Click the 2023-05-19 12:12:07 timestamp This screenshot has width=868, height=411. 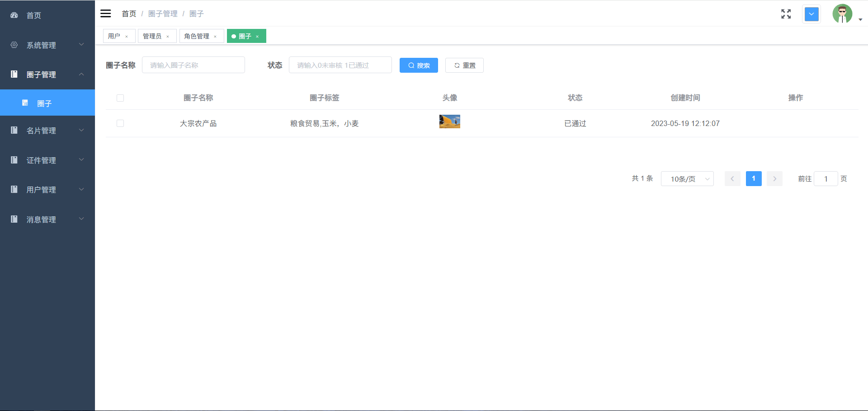click(x=685, y=123)
